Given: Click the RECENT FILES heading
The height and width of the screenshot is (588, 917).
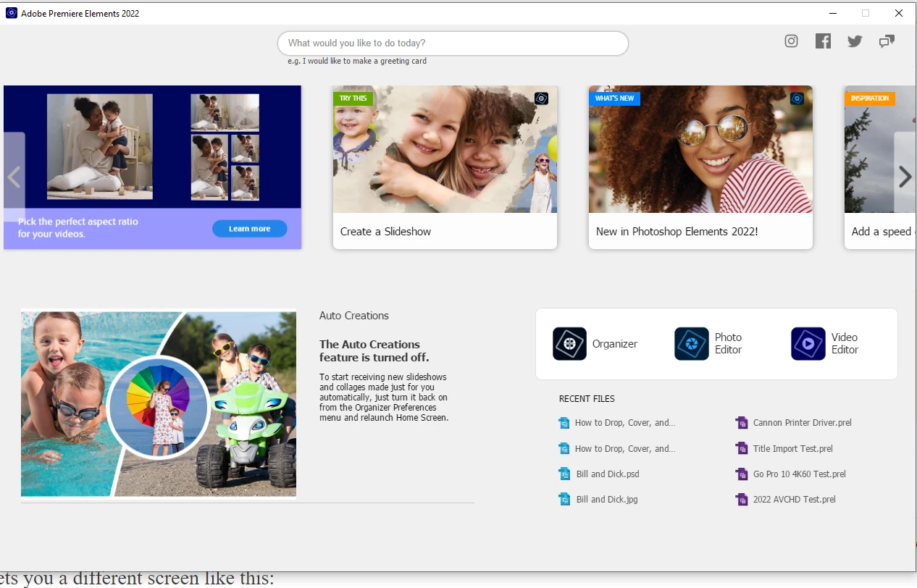Looking at the screenshot, I should click(587, 399).
